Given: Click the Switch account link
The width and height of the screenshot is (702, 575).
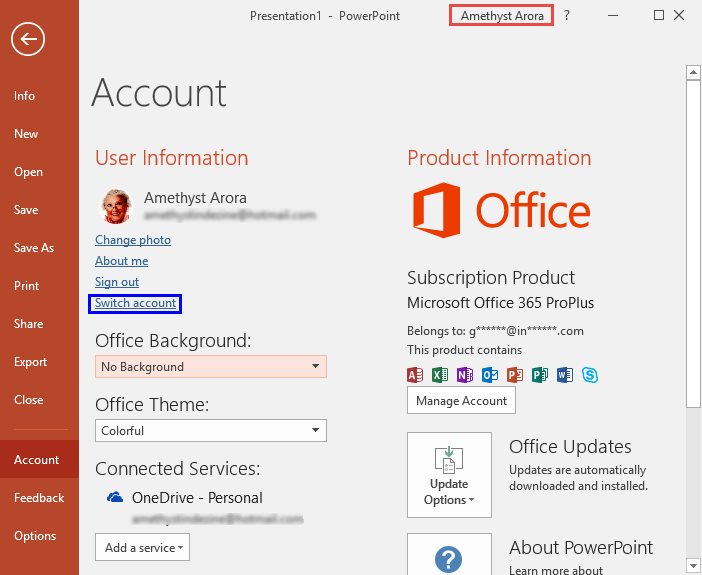Looking at the screenshot, I should coord(135,303).
